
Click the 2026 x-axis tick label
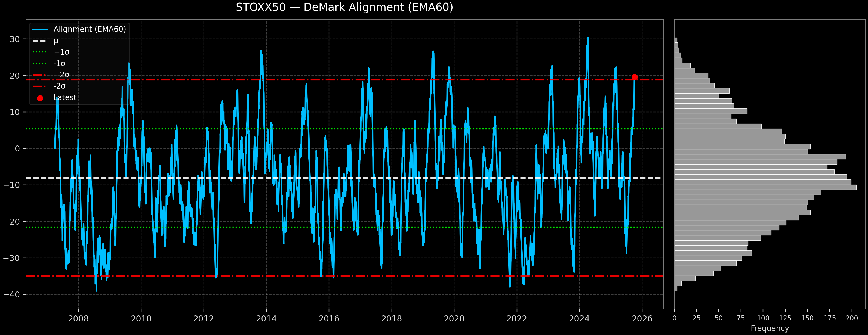coord(642,318)
